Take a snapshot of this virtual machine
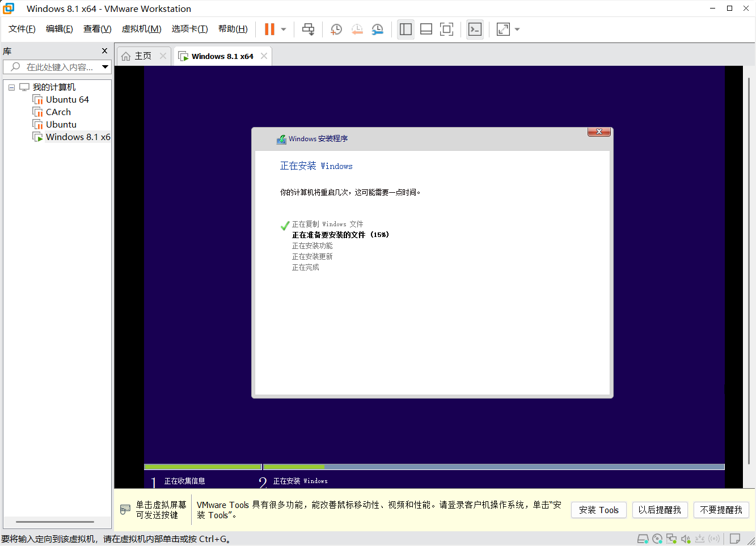The width and height of the screenshot is (756, 546). pos(336,29)
